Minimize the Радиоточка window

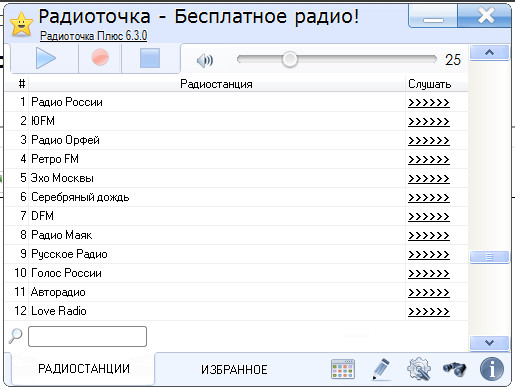coord(433,17)
